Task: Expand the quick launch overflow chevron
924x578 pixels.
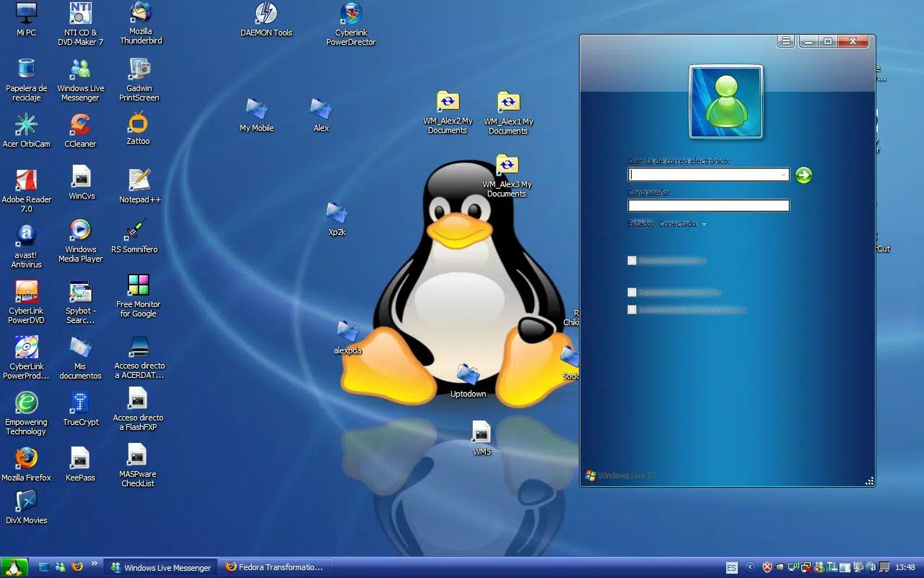Action: 95,565
